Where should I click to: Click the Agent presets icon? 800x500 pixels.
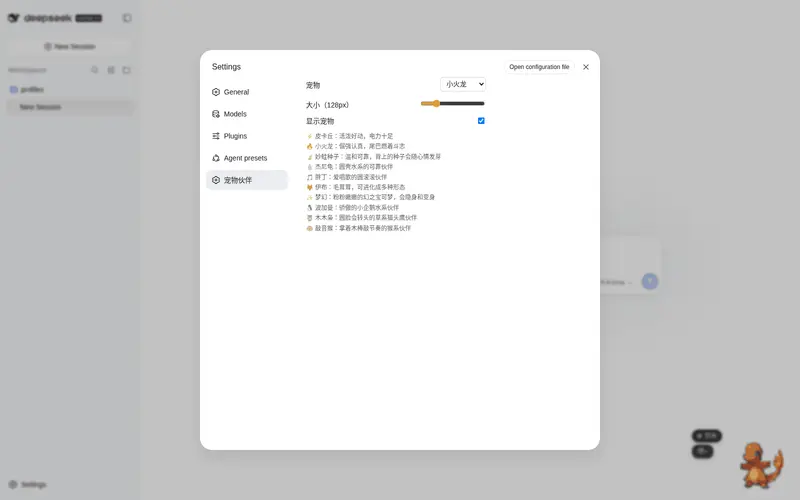[x=216, y=158]
